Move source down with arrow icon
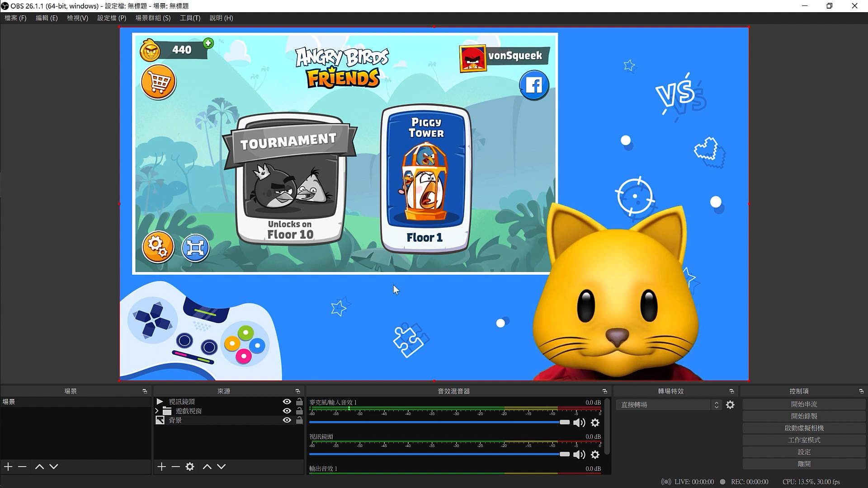This screenshot has width=868, height=488. pyautogui.click(x=221, y=466)
